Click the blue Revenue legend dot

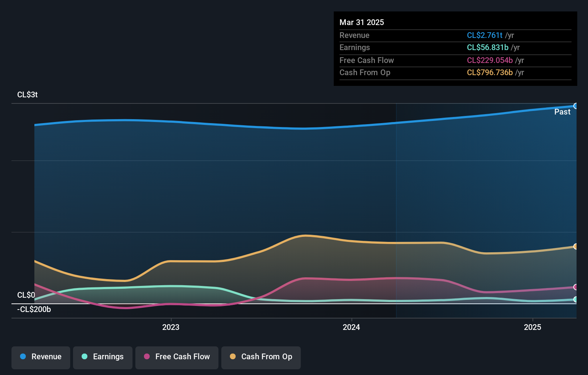point(23,357)
